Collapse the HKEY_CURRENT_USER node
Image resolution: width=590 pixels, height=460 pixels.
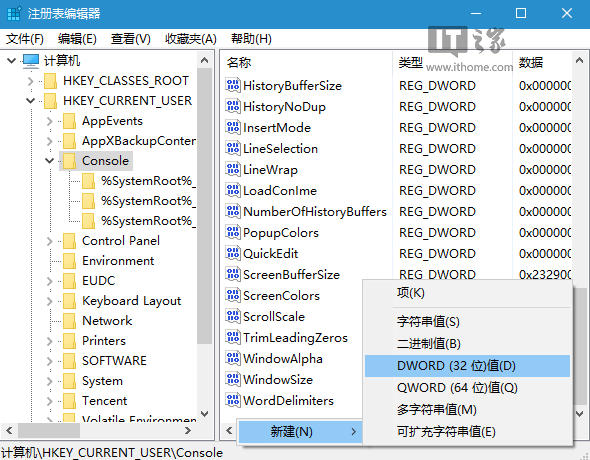pyautogui.click(x=30, y=100)
